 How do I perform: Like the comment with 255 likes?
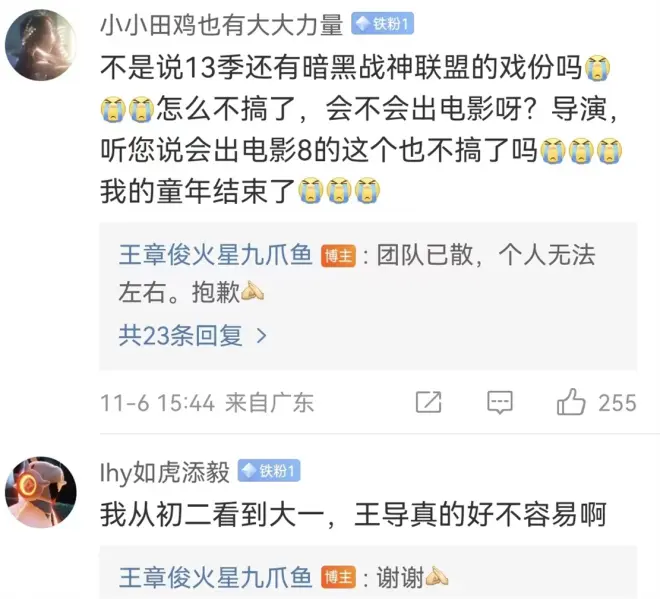(571, 402)
